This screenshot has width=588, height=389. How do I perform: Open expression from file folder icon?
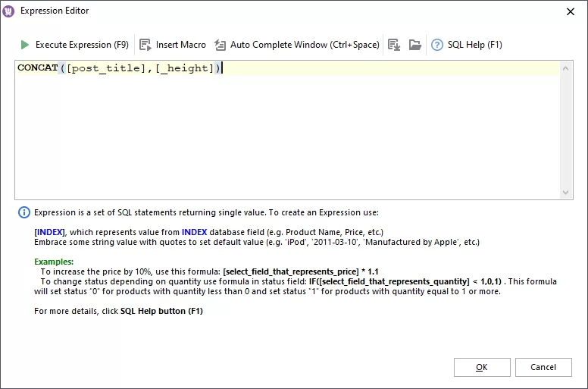(x=414, y=45)
